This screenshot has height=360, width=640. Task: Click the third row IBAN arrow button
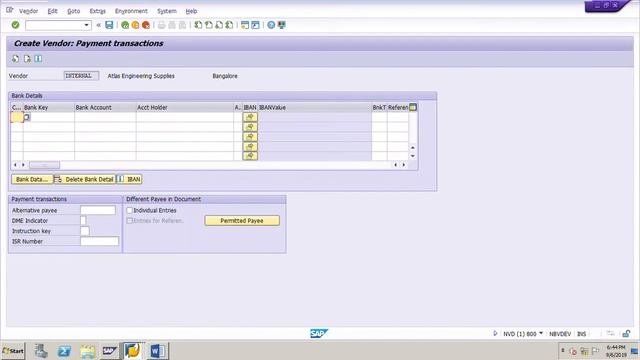coord(250,137)
